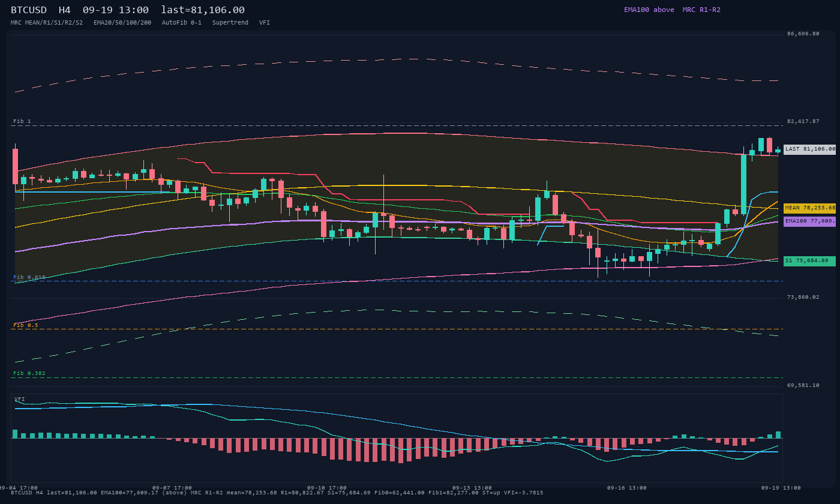Click the purple EMA100 price tag
The image size is (840, 504).
tap(809, 221)
